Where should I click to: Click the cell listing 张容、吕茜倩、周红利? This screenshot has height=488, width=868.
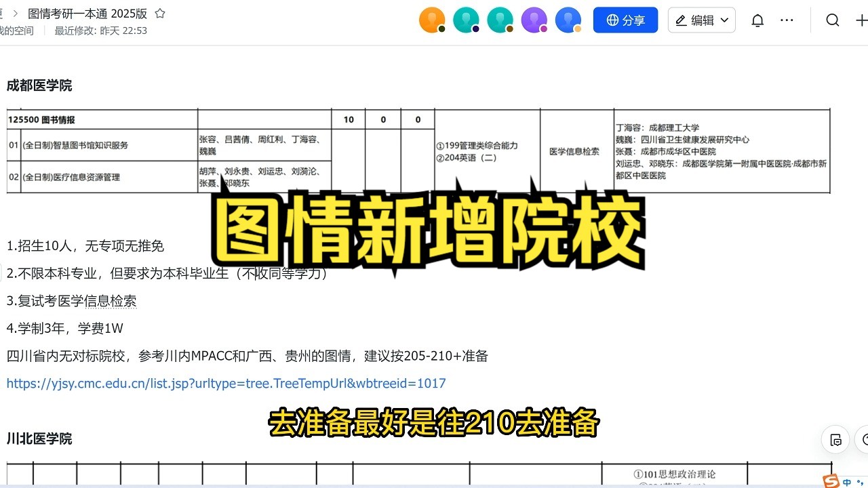(264, 145)
